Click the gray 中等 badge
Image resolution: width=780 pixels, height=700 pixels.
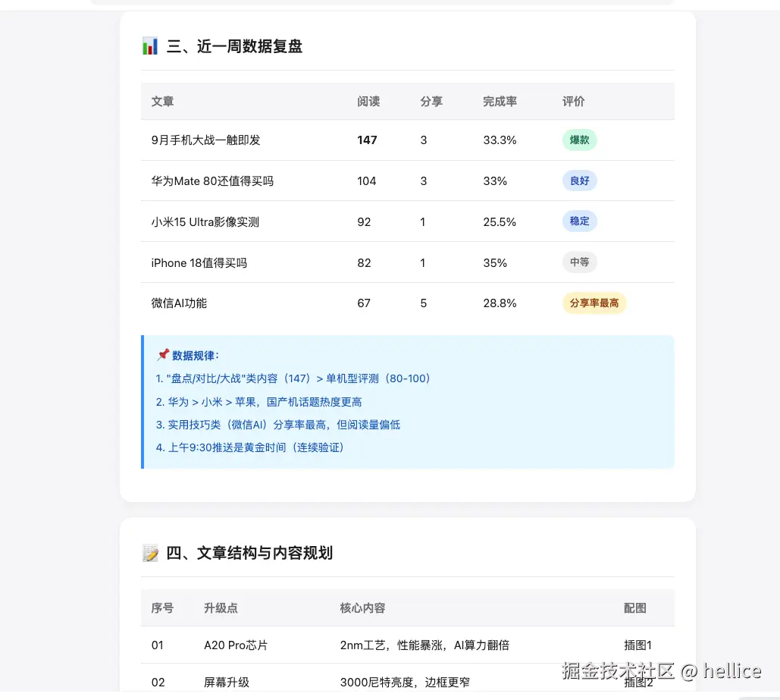point(580,262)
